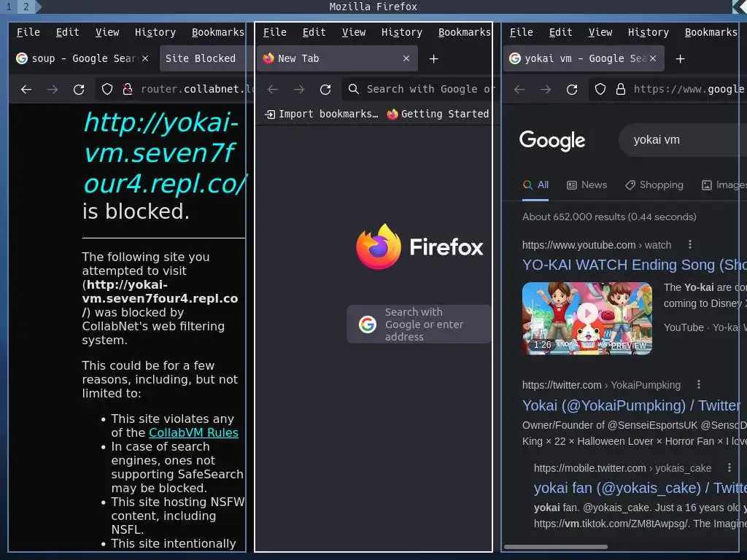Screen dimensions: 747x560
Task: Click padlock icon in right Firefox window
Action: (x=621, y=89)
